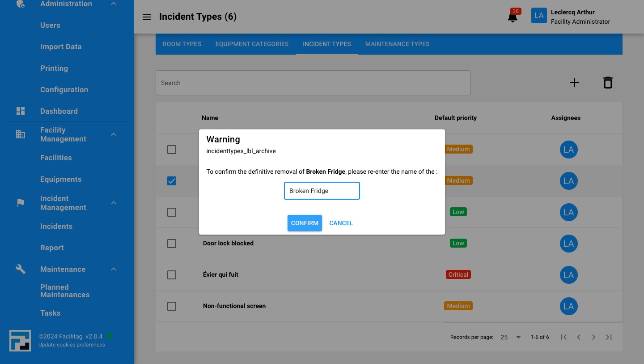Viewport: 644px width, 364px height.
Task: Click the plus icon to add incident type
Action: click(574, 82)
